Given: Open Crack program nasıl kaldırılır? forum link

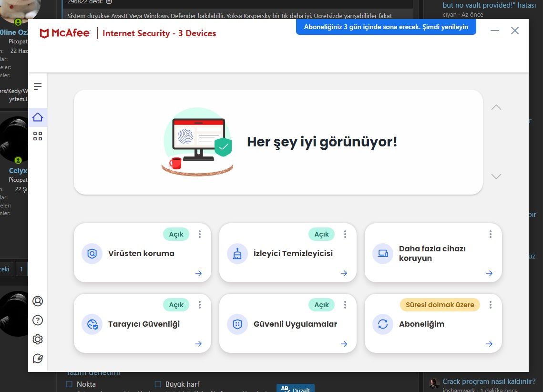Looking at the screenshot, I should 489,381.
